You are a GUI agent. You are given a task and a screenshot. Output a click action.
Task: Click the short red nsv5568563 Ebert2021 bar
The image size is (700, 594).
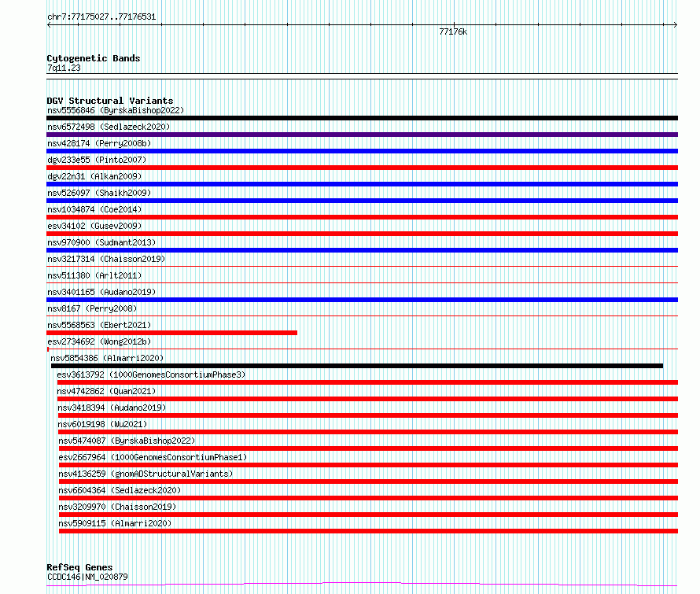172,333
